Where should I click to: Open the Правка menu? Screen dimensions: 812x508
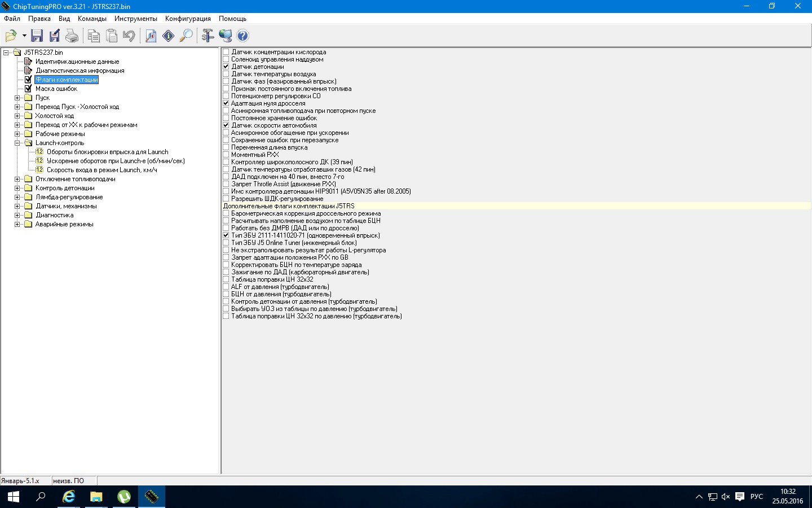coord(39,19)
